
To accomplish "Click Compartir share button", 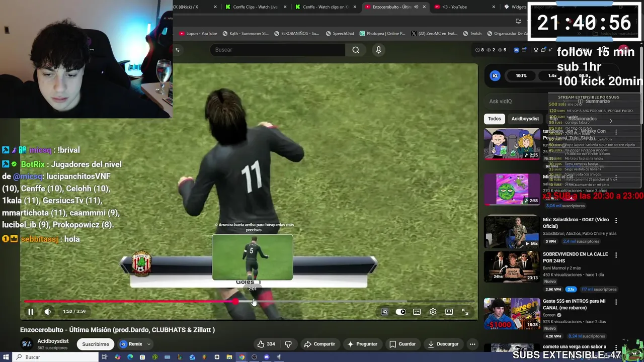I will coord(319,344).
